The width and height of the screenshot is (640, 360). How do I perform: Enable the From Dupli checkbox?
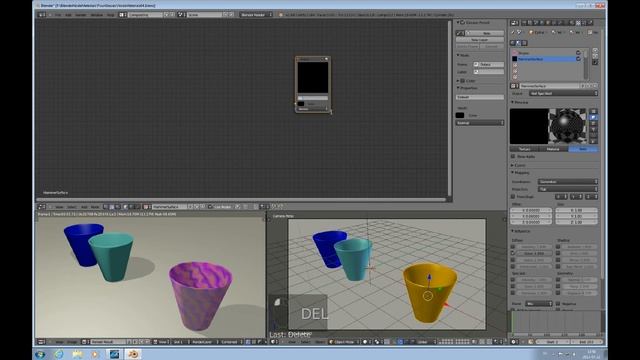tap(513, 197)
